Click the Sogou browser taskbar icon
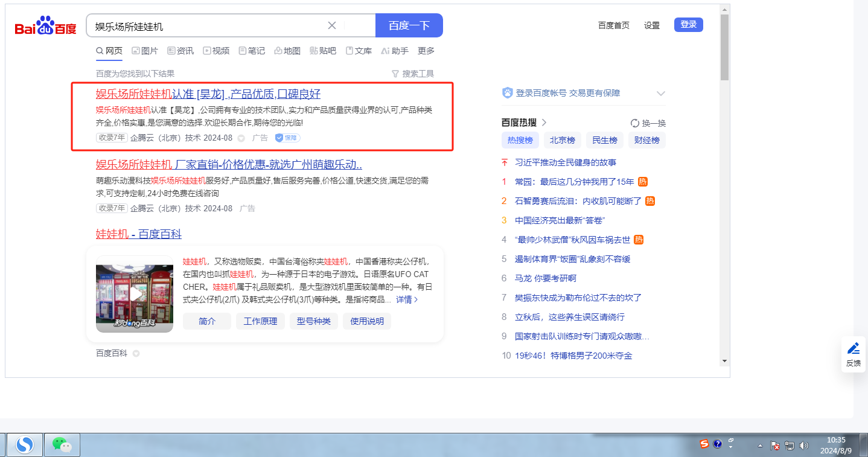The image size is (868, 457). point(25,445)
